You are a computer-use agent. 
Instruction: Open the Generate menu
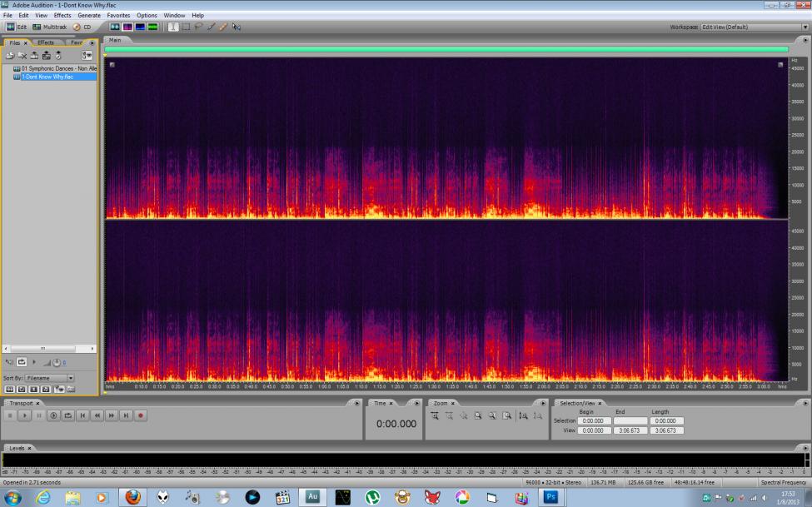tap(89, 15)
